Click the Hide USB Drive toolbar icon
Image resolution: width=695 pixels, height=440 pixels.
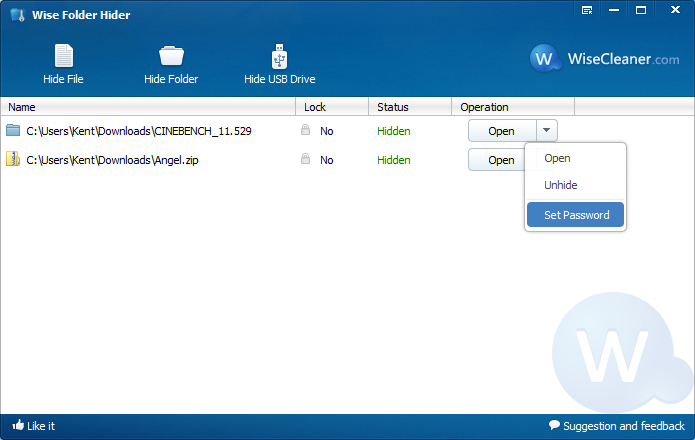coord(279,56)
